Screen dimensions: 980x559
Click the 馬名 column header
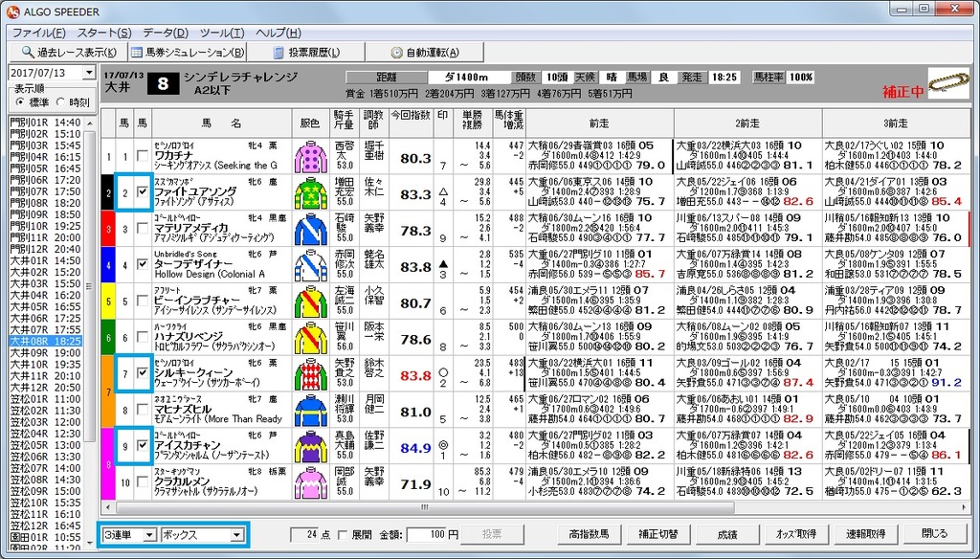coord(222,123)
